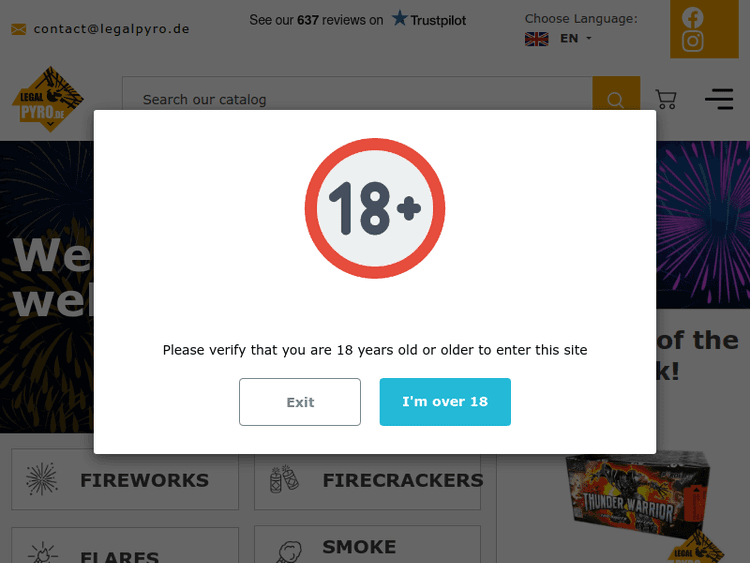This screenshot has width=750, height=563.
Task: Click the UK flag icon
Action: coord(537,39)
